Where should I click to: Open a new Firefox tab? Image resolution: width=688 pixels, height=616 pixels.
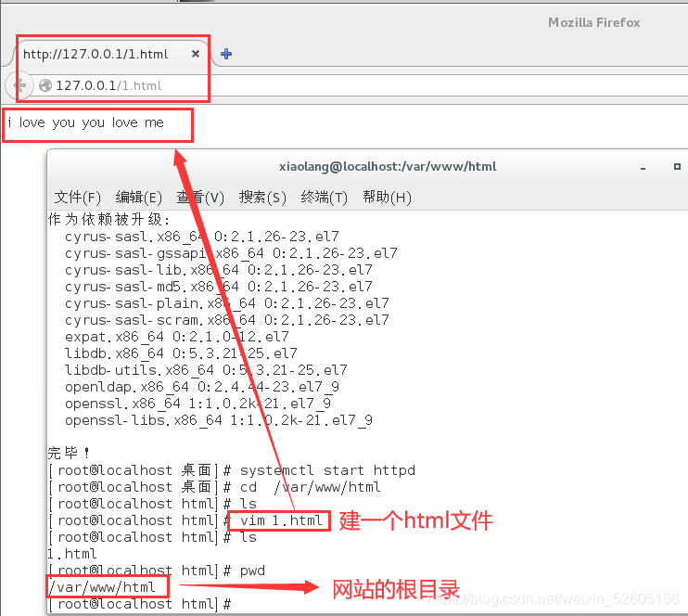[226, 54]
